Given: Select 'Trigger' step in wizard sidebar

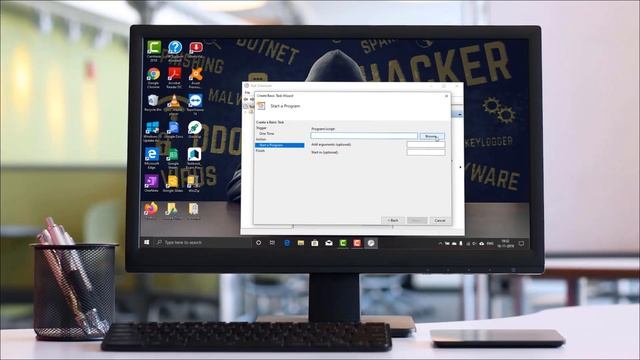Looking at the screenshot, I should pos(261,128).
